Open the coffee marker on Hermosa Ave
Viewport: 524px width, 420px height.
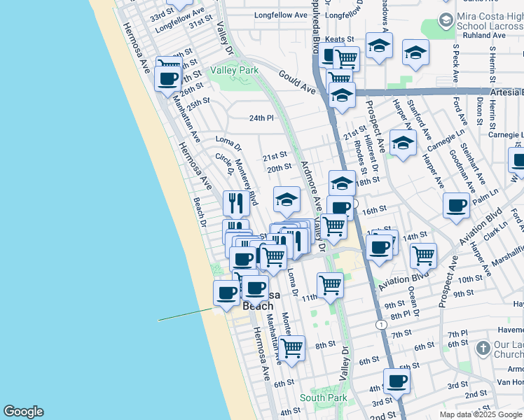(168, 78)
